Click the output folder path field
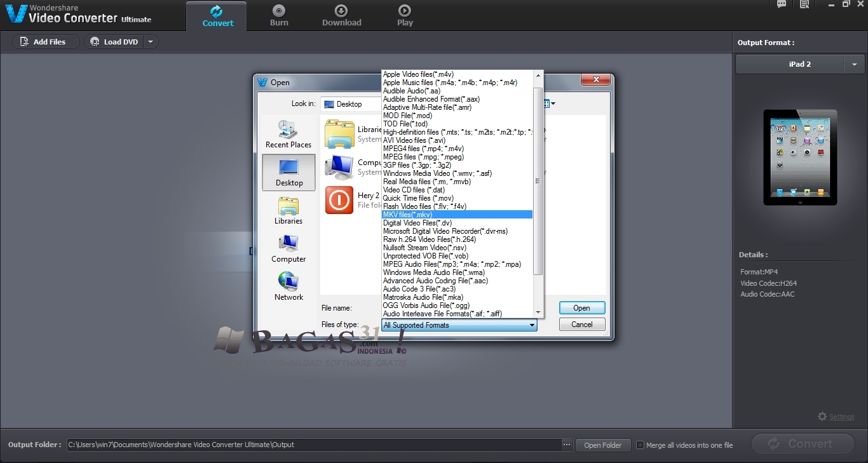The height and width of the screenshot is (463, 868). click(x=314, y=445)
